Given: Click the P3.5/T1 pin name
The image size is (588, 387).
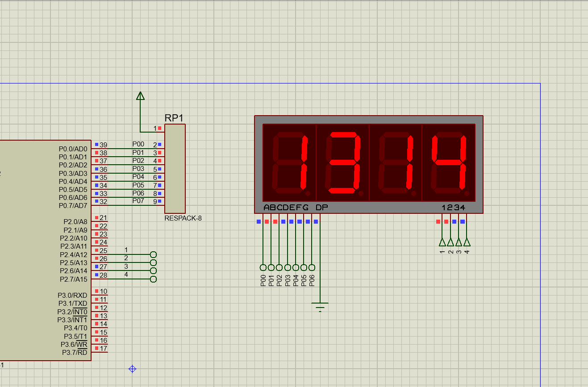Looking at the screenshot, I should point(75,336).
